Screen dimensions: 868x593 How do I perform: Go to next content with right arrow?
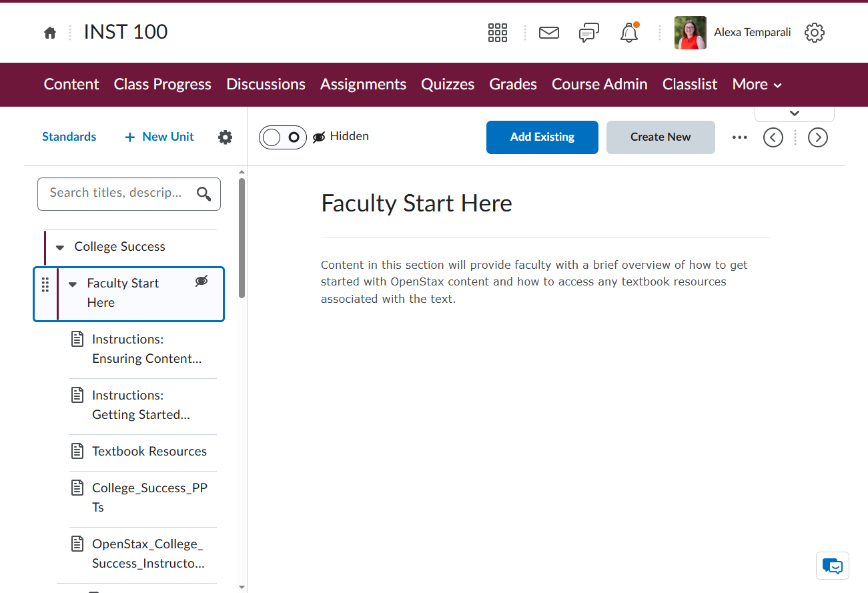818,137
